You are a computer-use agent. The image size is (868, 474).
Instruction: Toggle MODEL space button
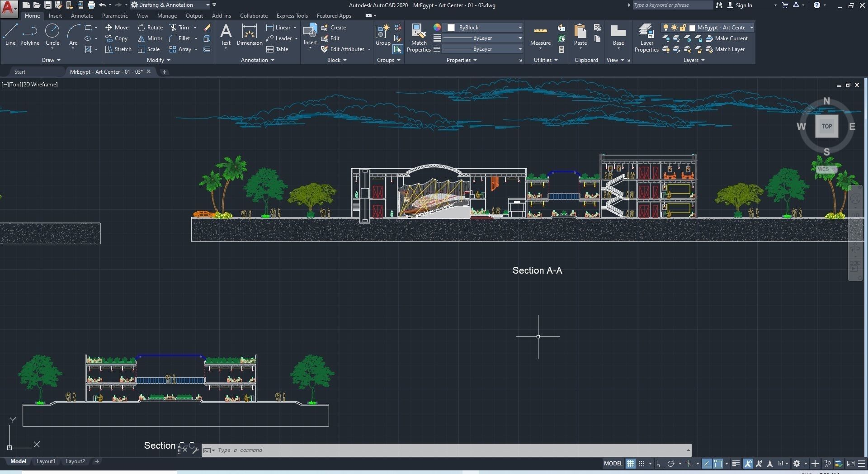(613, 464)
